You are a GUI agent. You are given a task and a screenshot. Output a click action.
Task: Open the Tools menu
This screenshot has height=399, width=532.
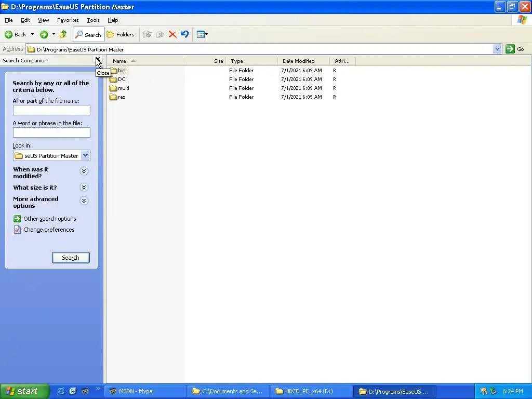(93, 20)
